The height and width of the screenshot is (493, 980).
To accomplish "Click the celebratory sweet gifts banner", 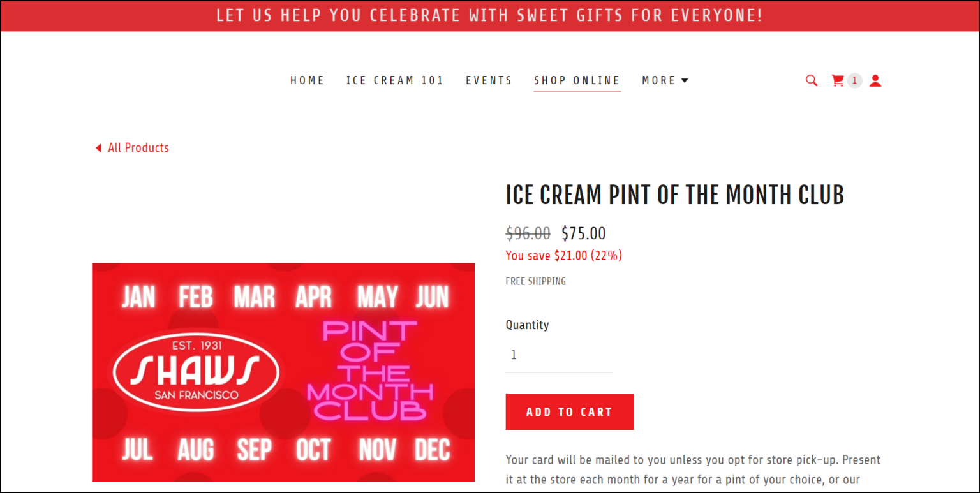I will pyautogui.click(x=490, y=15).
